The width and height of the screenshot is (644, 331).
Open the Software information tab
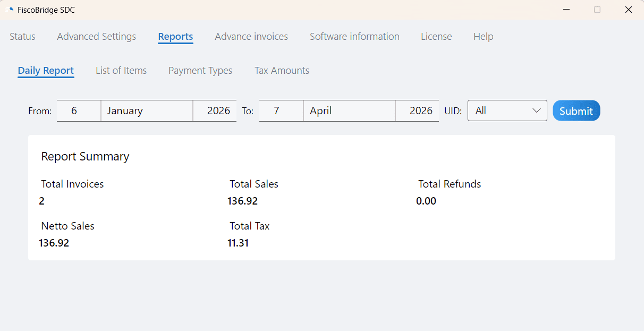354,37
